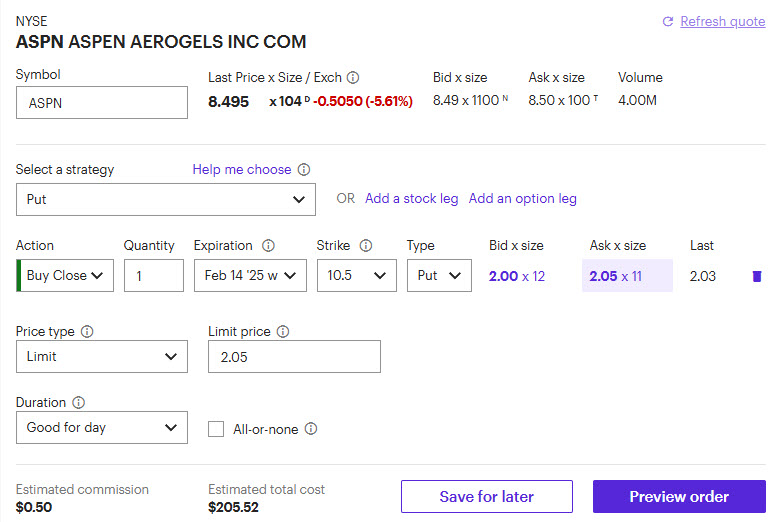The height and width of the screenshot is (522, 770).
Task: Click the Add a stock leg link
Action: pyautogui.click(x=411, y=199)
